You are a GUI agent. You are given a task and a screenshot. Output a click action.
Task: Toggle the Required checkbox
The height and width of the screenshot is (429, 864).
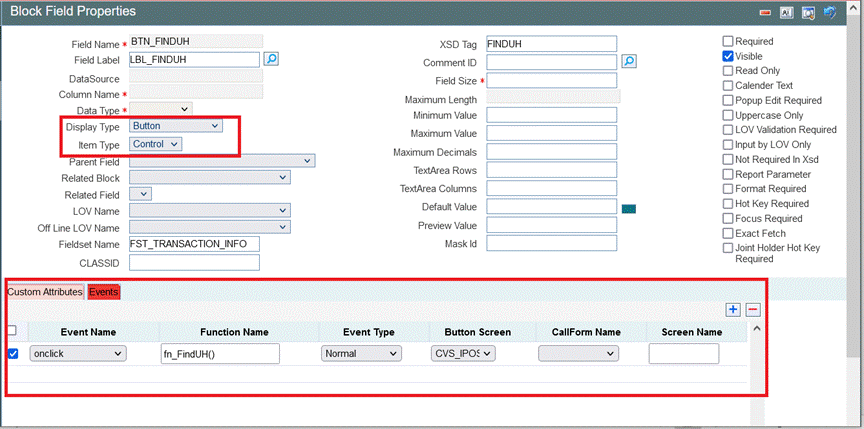728,41
